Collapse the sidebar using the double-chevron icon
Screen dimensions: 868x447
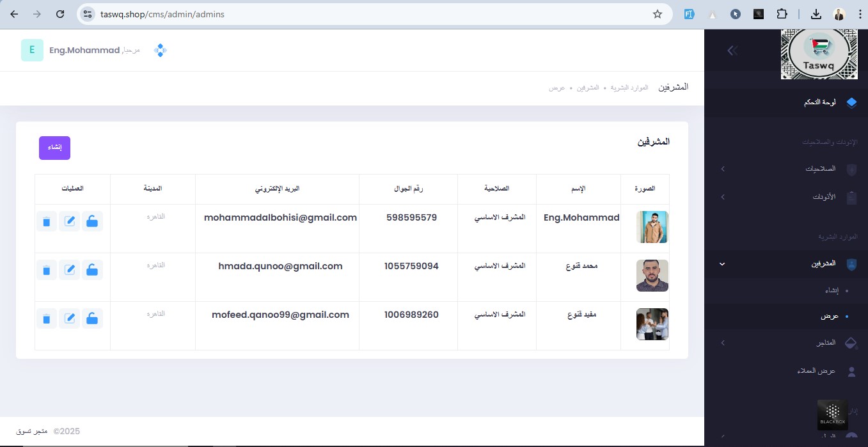(732, 51)
